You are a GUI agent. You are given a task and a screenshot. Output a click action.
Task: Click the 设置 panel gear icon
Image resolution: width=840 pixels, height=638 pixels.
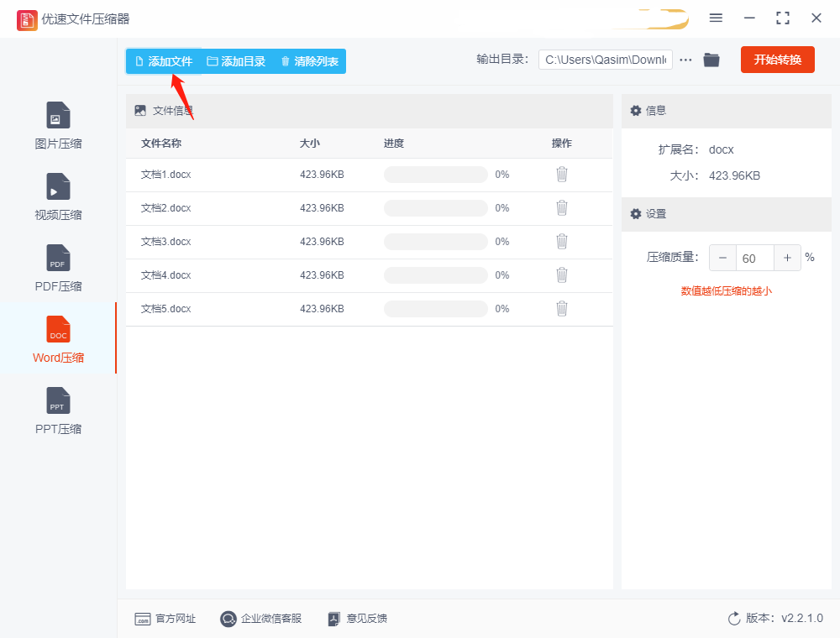coord(635,214)
